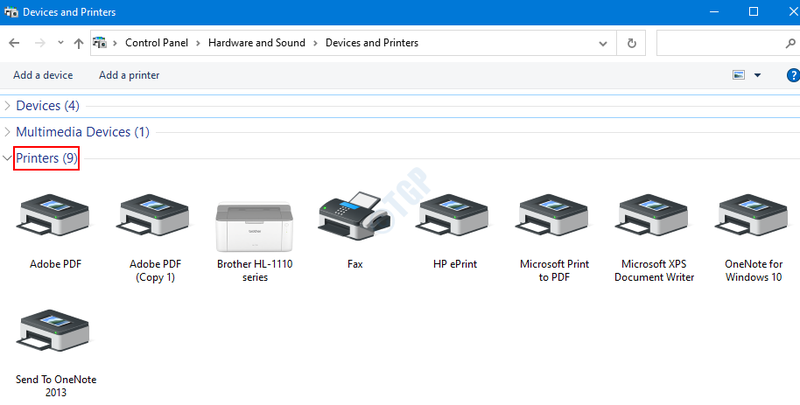This screenshot has height=405, width=800.
Task: Navigate to Hardware and Sound breadcrumb
Action: pyautogui.click(x=257, y=43)
